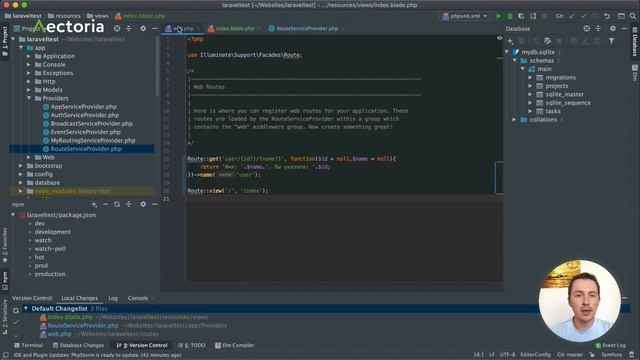Collapse the Default Changelist group

[26, 309]
